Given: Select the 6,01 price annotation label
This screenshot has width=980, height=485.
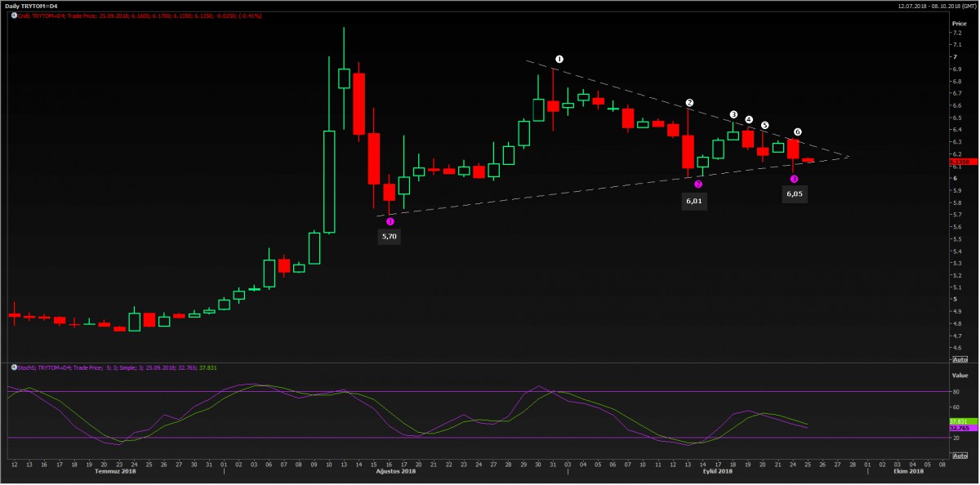Looking at the screenshot, I should 694,200.
